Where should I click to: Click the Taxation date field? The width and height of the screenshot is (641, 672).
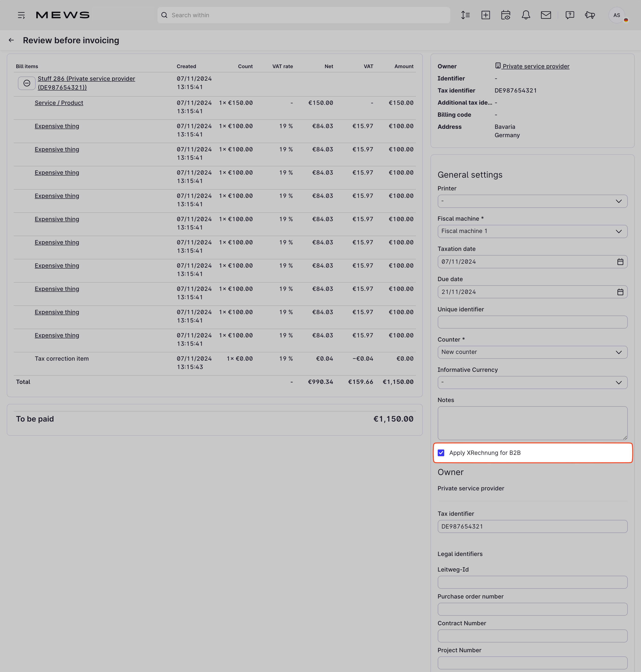click(x=532, y=262)
